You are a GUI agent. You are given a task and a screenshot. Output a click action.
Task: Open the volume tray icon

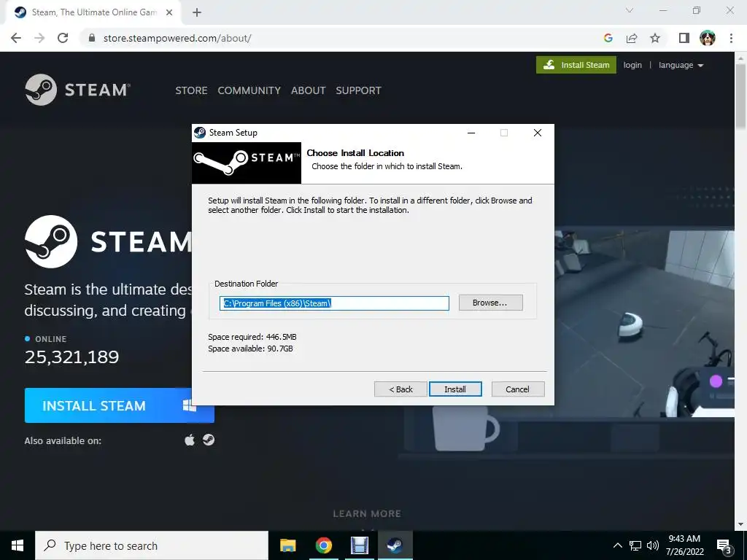tap(653, 545)
